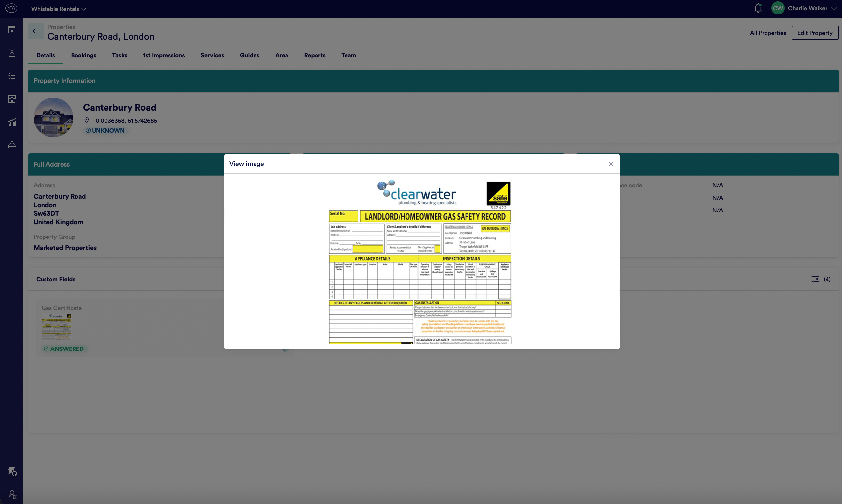Viewport: 842px width, 504px height.
Task: Click the Property Information header
Action: (x=65, y=81)
